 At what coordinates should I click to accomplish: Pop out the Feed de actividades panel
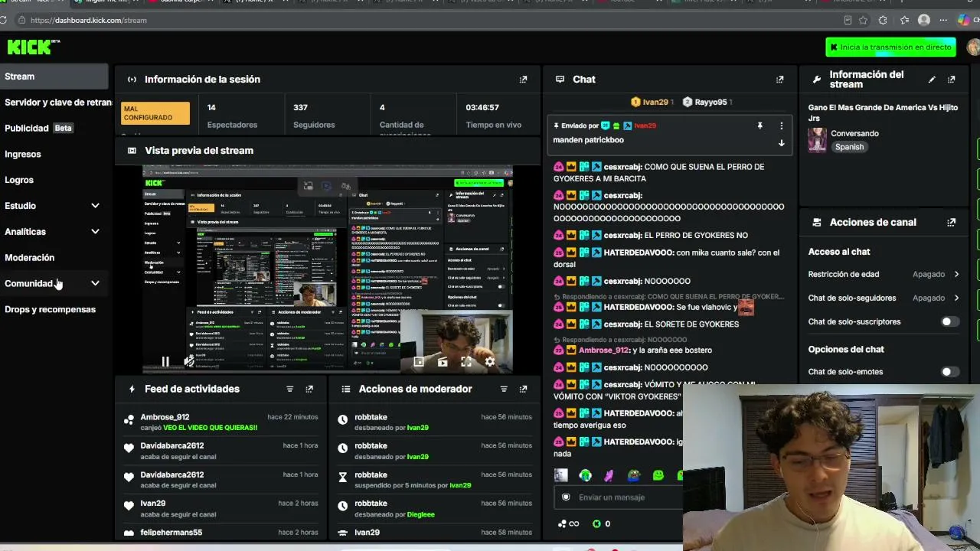coord(309,390)
